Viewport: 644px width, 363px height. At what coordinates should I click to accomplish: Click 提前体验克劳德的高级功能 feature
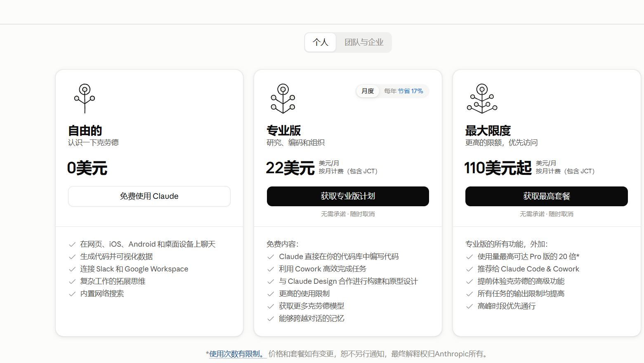coord(521,281)
